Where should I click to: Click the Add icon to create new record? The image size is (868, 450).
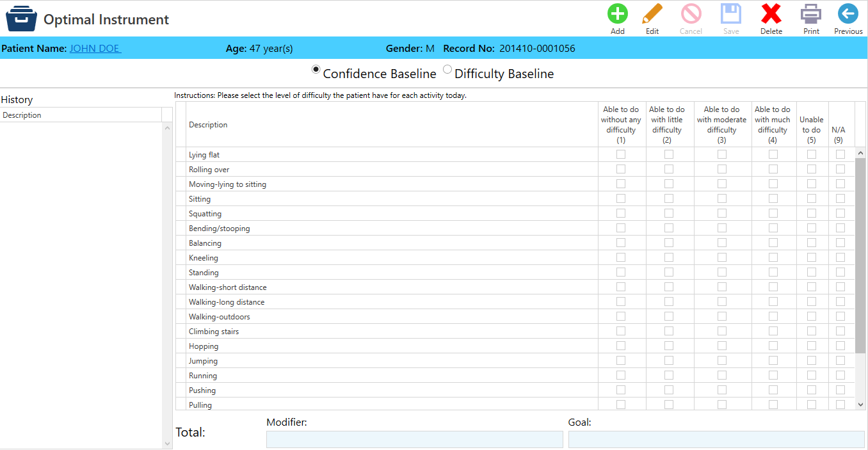[617, 14]
